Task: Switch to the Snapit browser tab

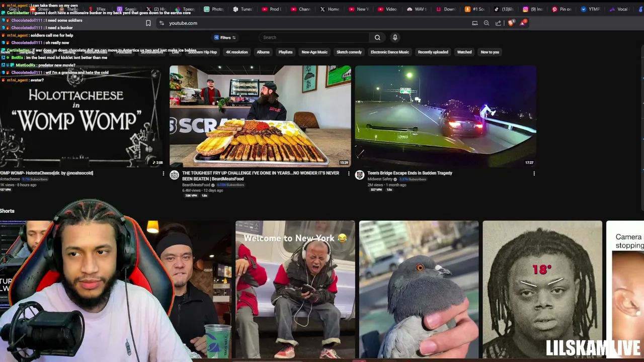Action: tap(127, 9)
